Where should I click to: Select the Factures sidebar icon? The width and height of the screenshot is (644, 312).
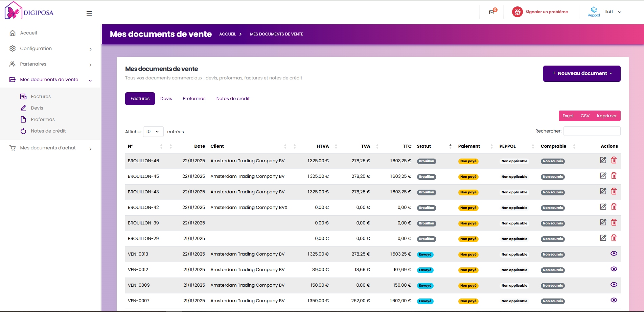click(23, 96)
